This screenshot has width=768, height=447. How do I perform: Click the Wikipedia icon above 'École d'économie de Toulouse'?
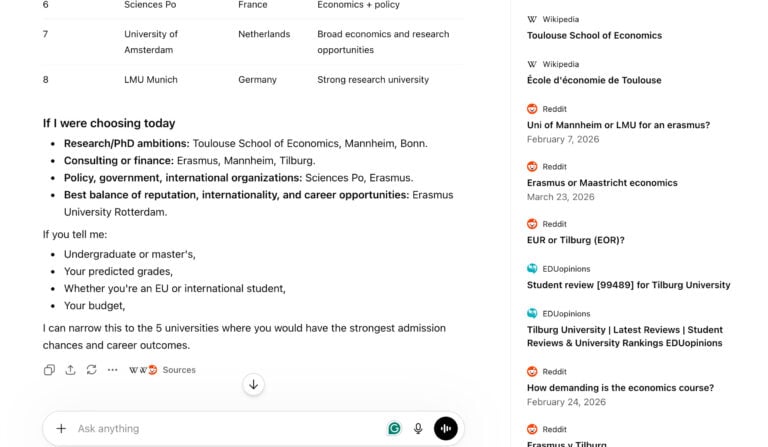(x=532, y=64)
